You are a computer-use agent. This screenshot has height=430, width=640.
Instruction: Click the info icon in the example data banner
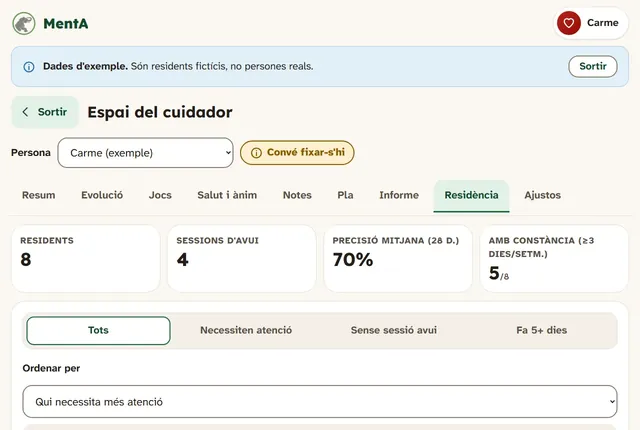(x=29, y=66)
